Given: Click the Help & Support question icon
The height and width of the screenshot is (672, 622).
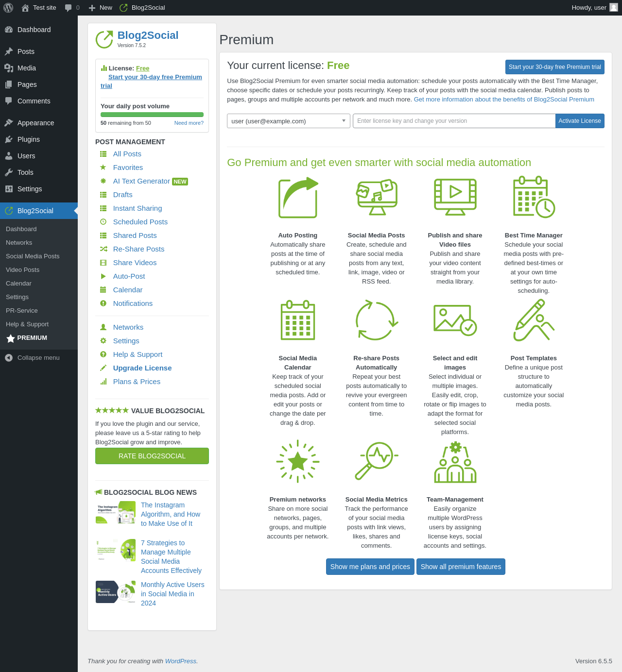Looking at the screenshot, I should (x=103, y=354).
